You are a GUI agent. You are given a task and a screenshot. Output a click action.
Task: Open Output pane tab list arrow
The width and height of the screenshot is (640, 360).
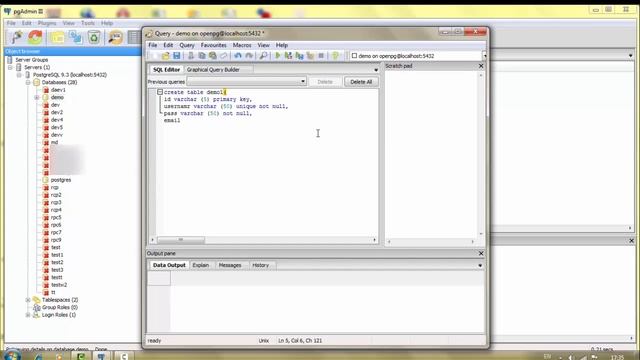pyautogui.click(x=480, y=265)
